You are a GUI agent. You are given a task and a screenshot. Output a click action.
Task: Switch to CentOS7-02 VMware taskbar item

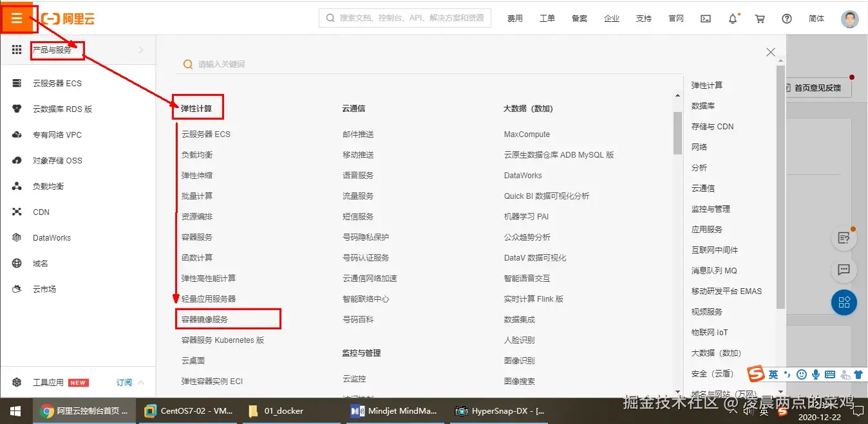click(x=187, y=410)
